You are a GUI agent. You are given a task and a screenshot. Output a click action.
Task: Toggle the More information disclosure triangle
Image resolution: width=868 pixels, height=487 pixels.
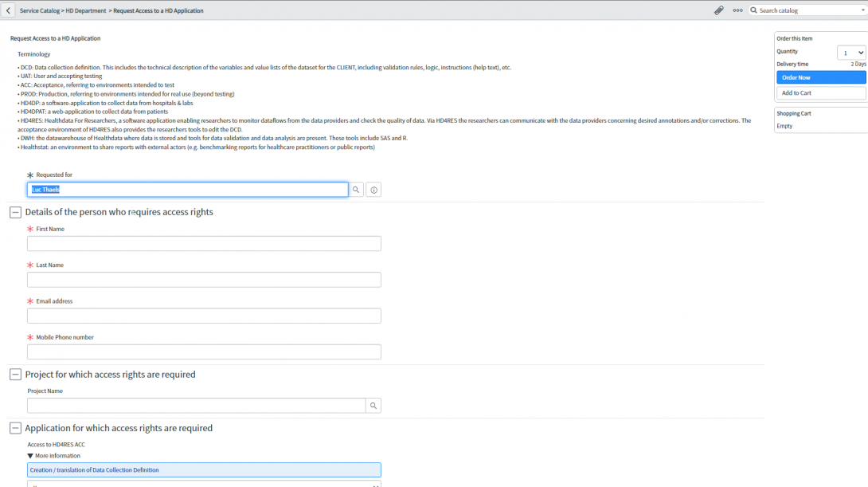pos(30,456)
